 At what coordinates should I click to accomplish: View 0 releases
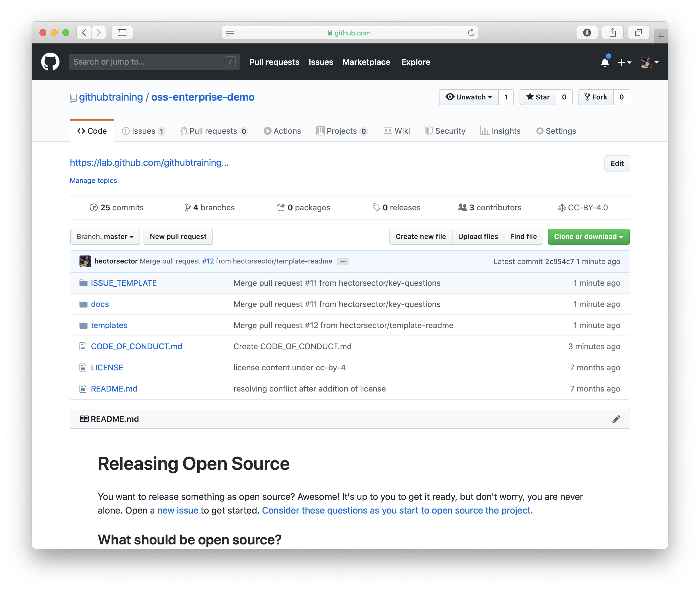click(397, 207)
